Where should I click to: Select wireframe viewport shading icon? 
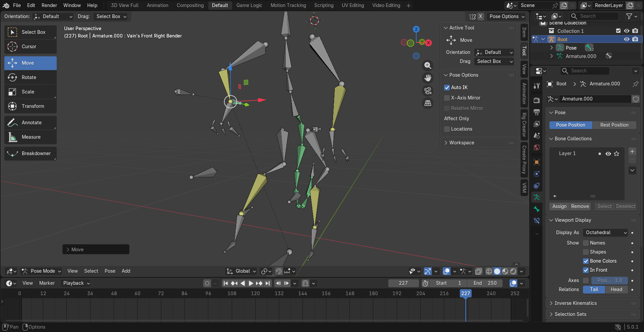pyautogui.click(x=489, y=271)
